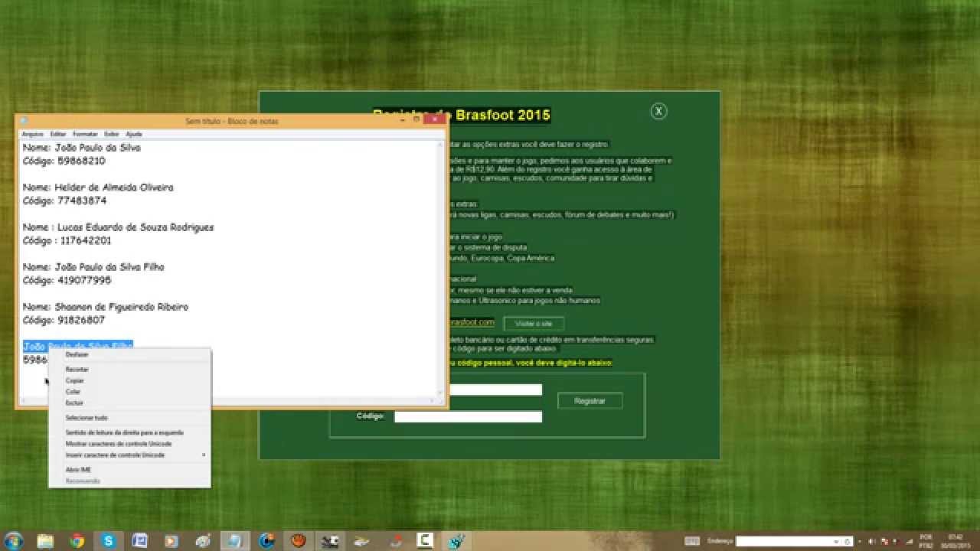The image size is (980, 551).
Task: Select Colar from the context menu
Action: (x=73, y=392)
